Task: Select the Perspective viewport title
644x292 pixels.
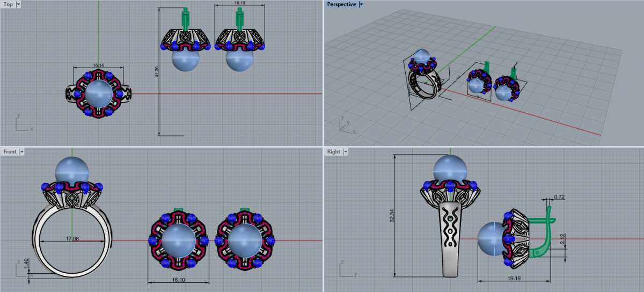Action: coord(341,4)
